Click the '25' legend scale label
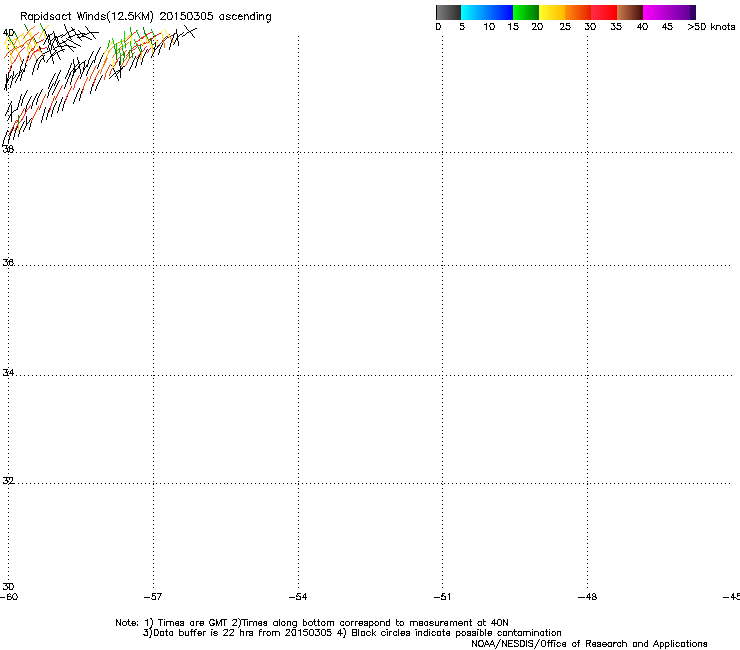 click(565, 27)
